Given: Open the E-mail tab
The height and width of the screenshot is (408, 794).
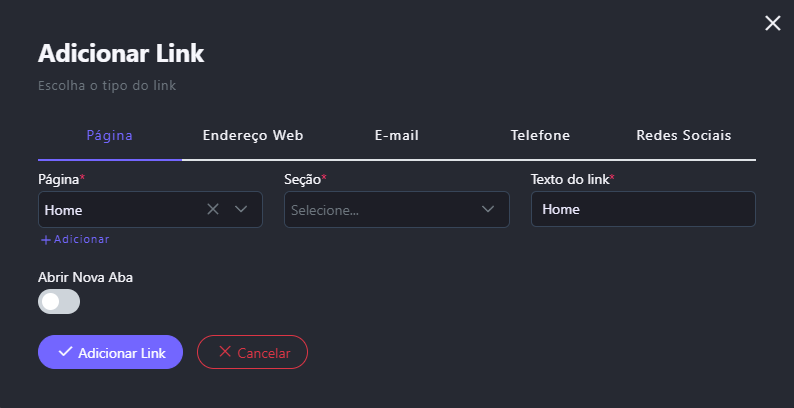Looking at the screenshot, I should (x=396, y=135).
